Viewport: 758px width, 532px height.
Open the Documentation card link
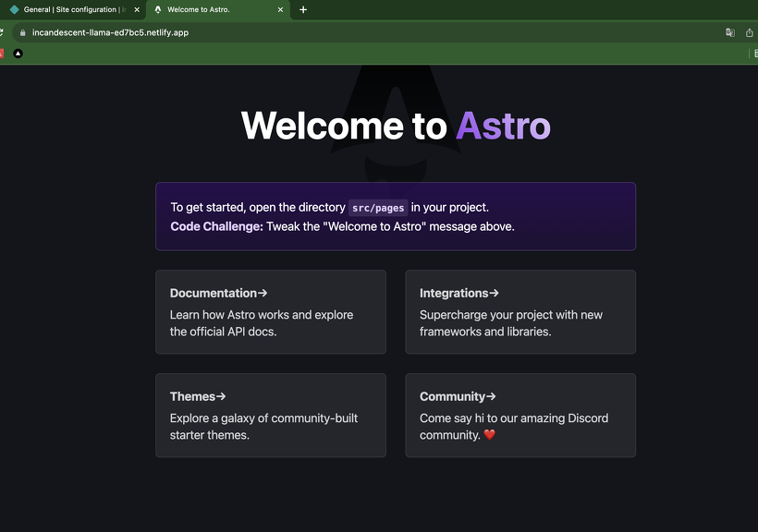[271, 312]
